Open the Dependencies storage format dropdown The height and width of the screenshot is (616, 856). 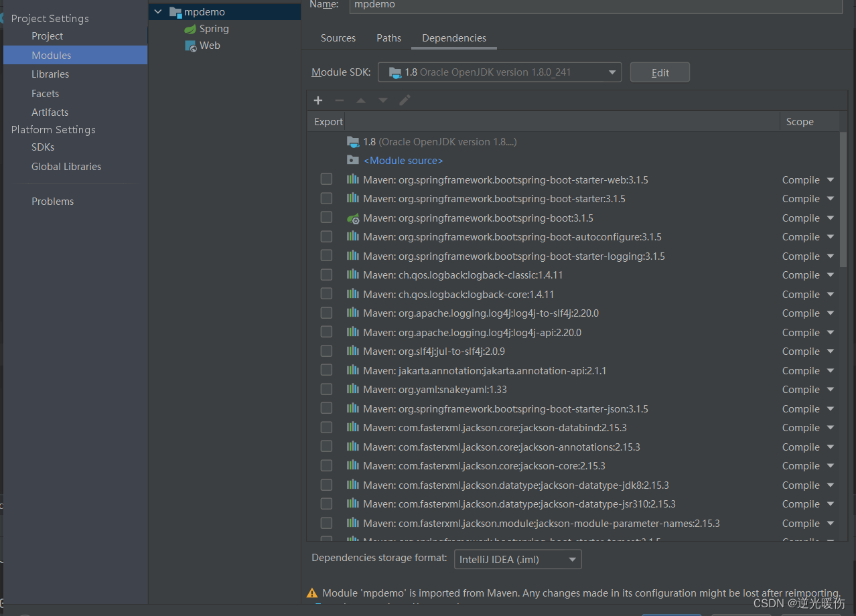(x=573, y=559)
